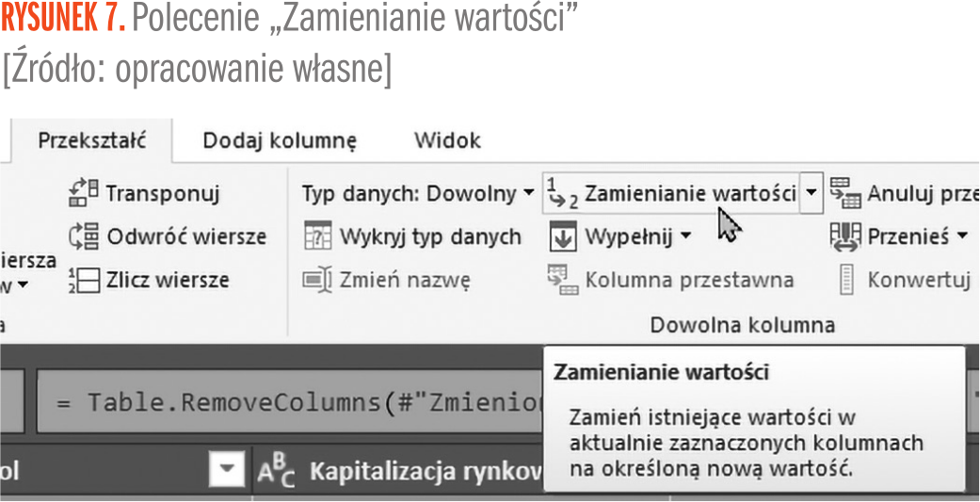Expand the Wypełnij dropdown arrow

pyautogui.click(x=685, y=236)
